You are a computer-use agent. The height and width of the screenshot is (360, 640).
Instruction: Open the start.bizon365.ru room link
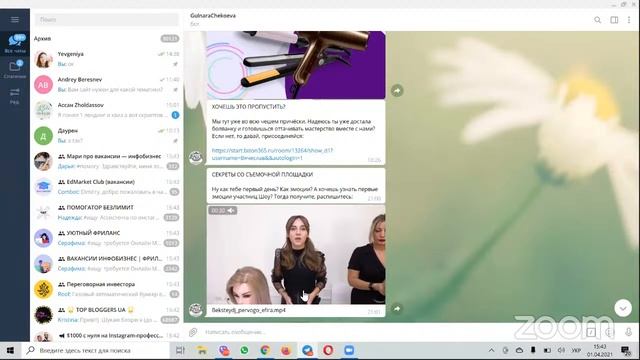click(x=272, y=154)
